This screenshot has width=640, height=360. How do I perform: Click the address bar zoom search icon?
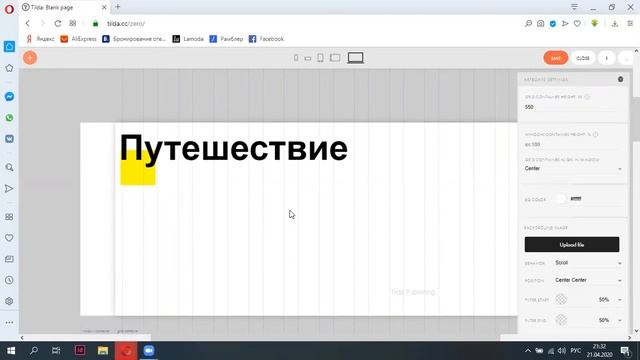(x=529, y=24)
